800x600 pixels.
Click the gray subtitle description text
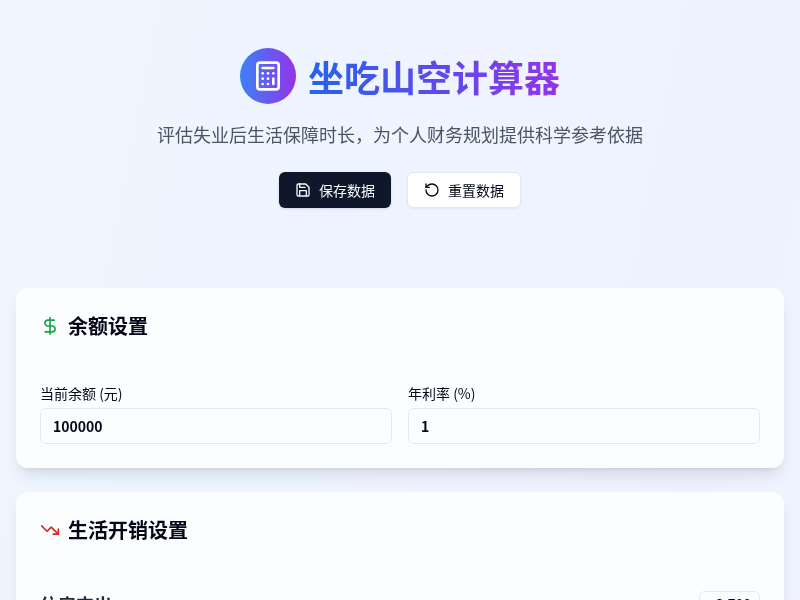(400, 136)
